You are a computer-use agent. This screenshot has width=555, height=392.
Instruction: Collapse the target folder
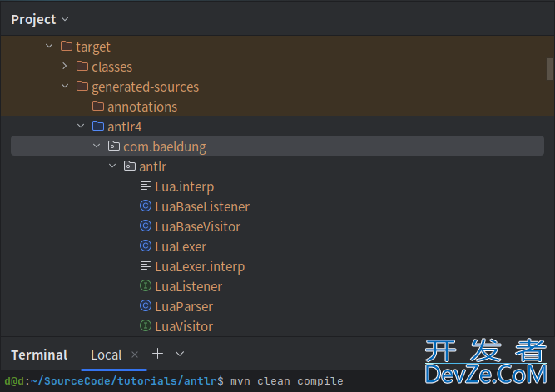[49, 46]
